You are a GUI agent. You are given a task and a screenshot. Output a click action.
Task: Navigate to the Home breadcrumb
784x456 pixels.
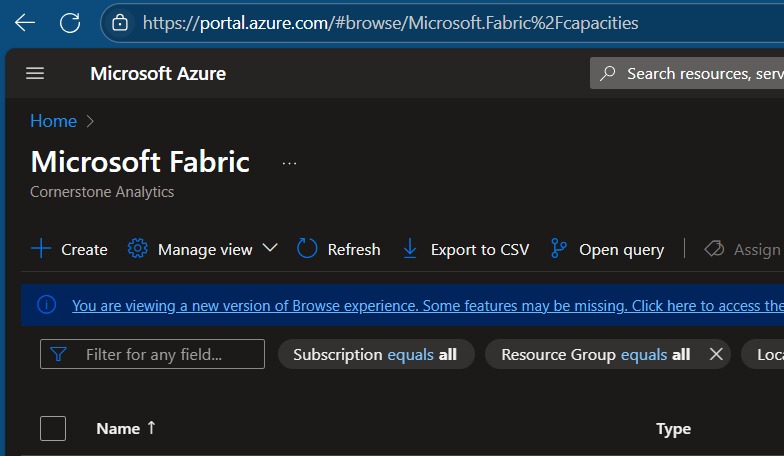pyautogui.click(x=54, y=121)
